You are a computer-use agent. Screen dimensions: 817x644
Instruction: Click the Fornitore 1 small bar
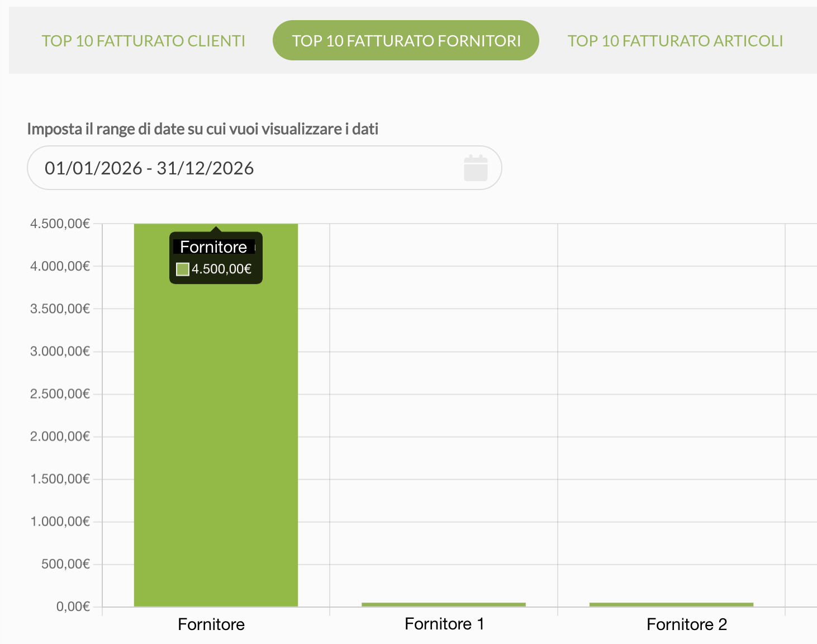click(x=444, y=604)
